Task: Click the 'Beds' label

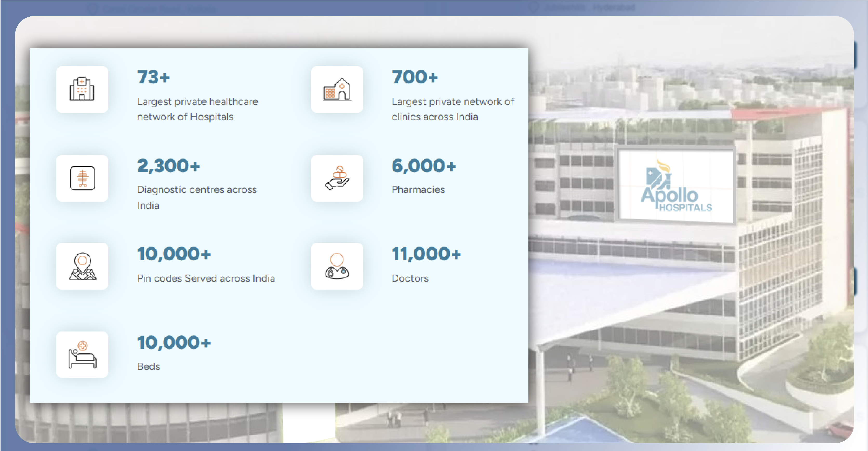Action: pyautogui.click(x=149, y=367)
